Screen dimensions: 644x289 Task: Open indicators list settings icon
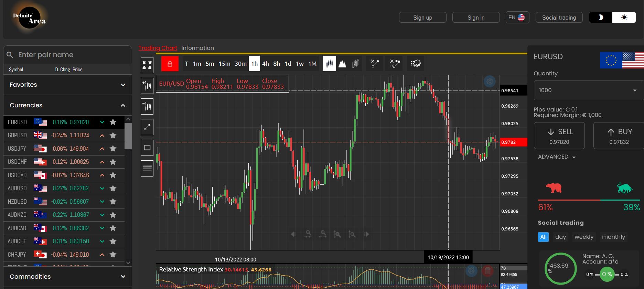(x=416, y=64)
